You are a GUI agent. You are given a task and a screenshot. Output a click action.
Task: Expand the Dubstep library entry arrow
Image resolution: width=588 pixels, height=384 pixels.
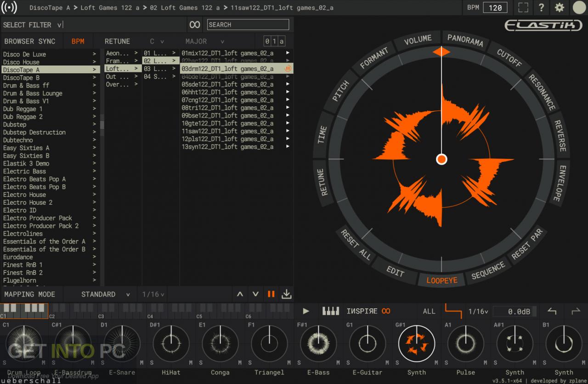pyautogui.click(x=94, y=125)
